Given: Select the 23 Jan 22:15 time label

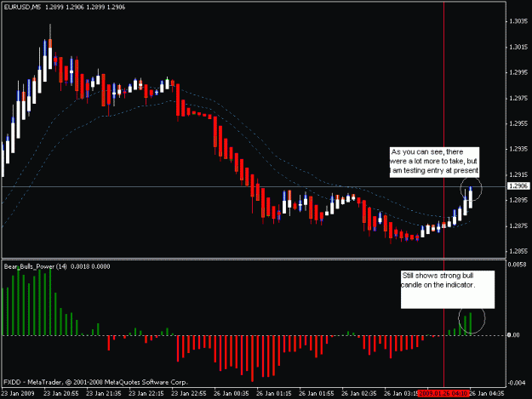Looking at the screenshot, I should pos(146,394).
